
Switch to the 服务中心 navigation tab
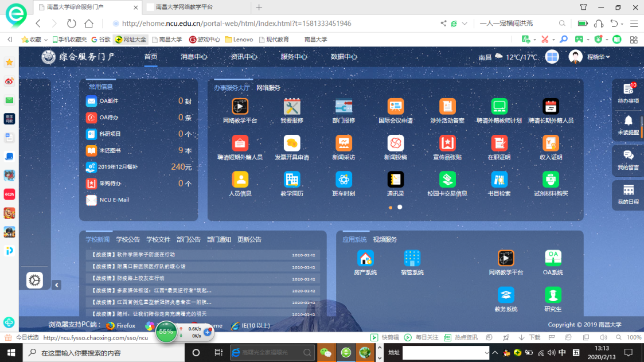294,57
